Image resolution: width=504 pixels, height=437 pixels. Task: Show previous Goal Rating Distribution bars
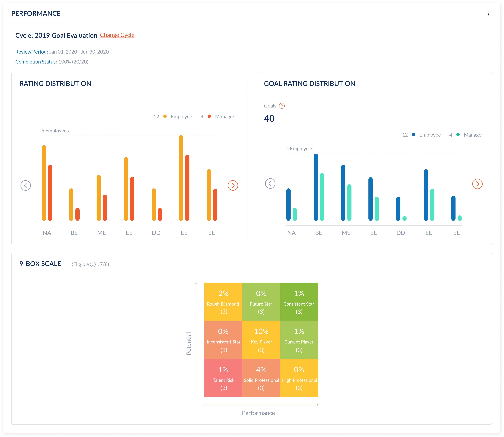tap(270, 184)
